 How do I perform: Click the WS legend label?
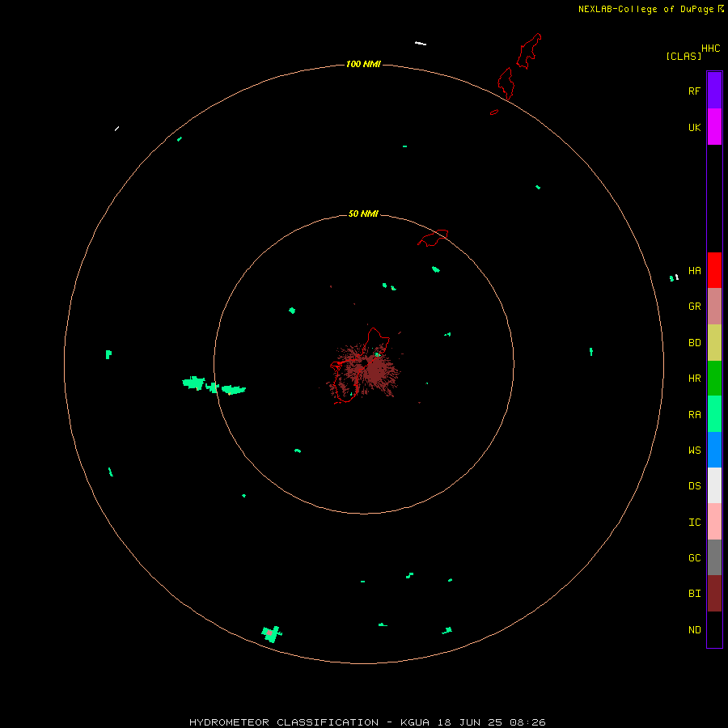coord(694,450)
